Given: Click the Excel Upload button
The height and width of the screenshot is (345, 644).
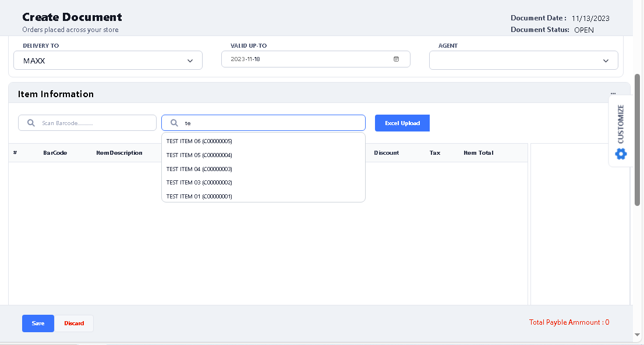Looking at the screenshot, I should click(x=402, y=123).
